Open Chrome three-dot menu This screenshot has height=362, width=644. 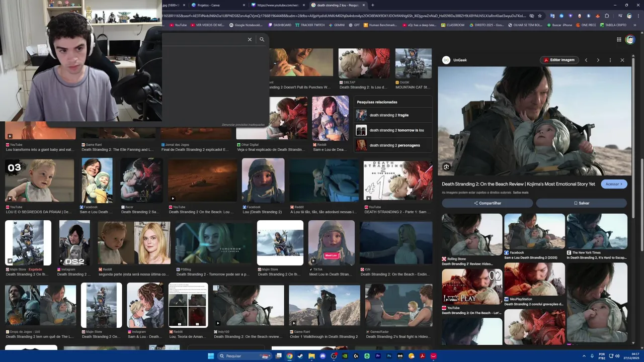coord(638,16)
